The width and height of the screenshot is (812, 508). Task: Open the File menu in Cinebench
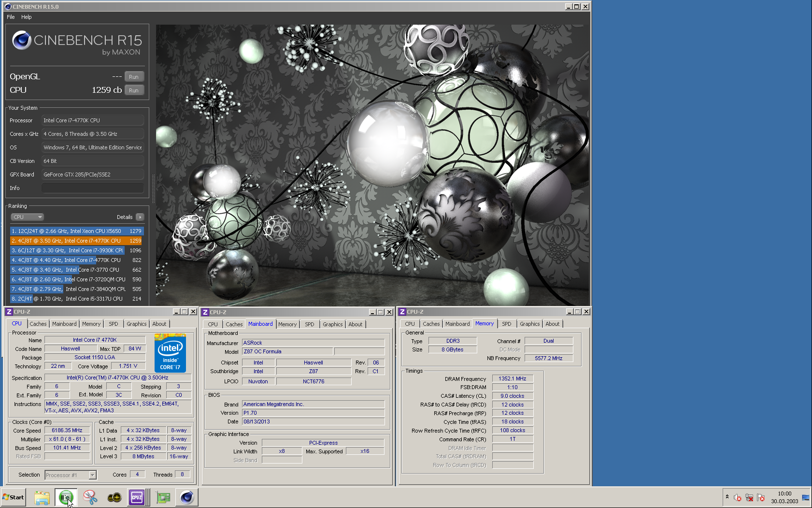pyautogui.click(x=11, y=17)
